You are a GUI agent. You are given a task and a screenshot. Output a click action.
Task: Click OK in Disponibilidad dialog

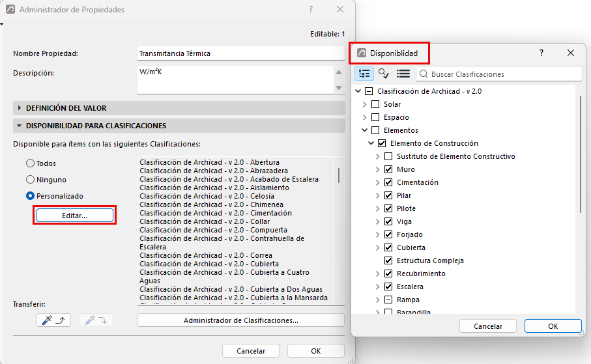[x=553, y=326]
